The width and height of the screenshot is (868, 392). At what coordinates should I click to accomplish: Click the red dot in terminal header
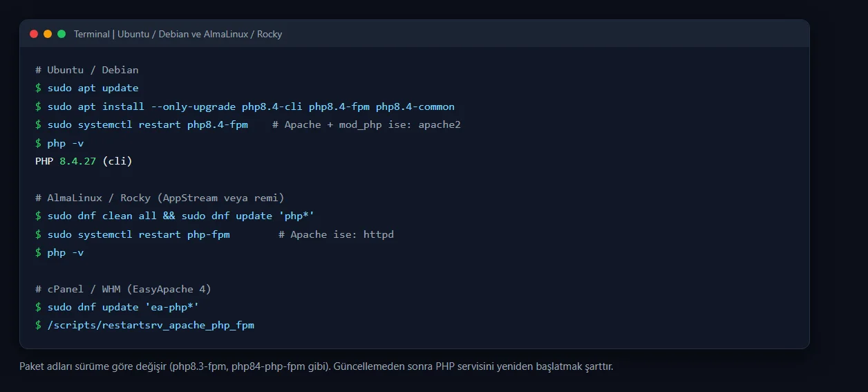34,34
